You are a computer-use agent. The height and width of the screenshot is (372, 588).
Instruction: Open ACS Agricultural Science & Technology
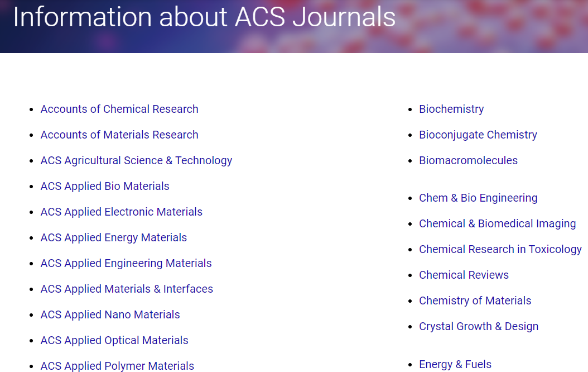(136, 160)
